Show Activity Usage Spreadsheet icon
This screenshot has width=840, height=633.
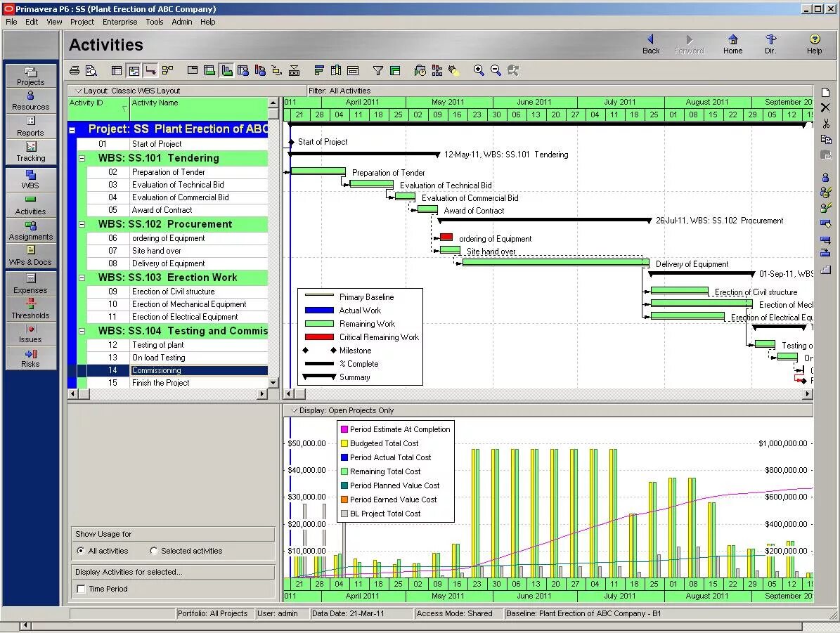point(210,70)
